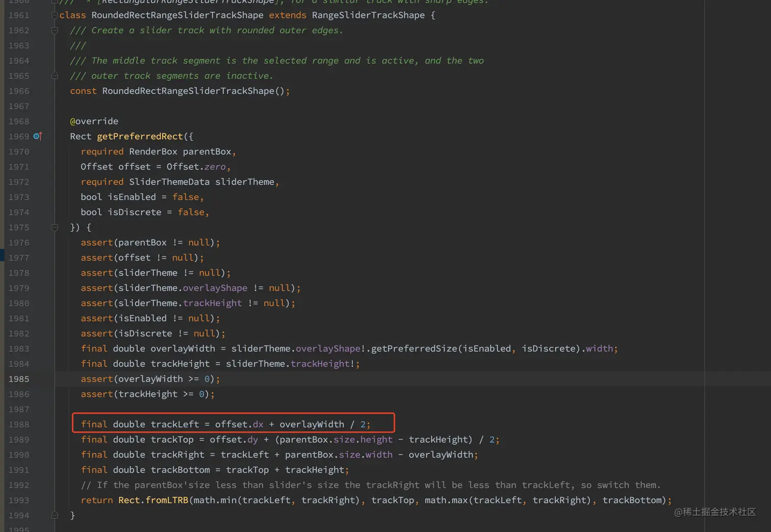Click 'parentBox.size.width' on line 1990
This screenshot has width=771, height=532.
(339, 454)
